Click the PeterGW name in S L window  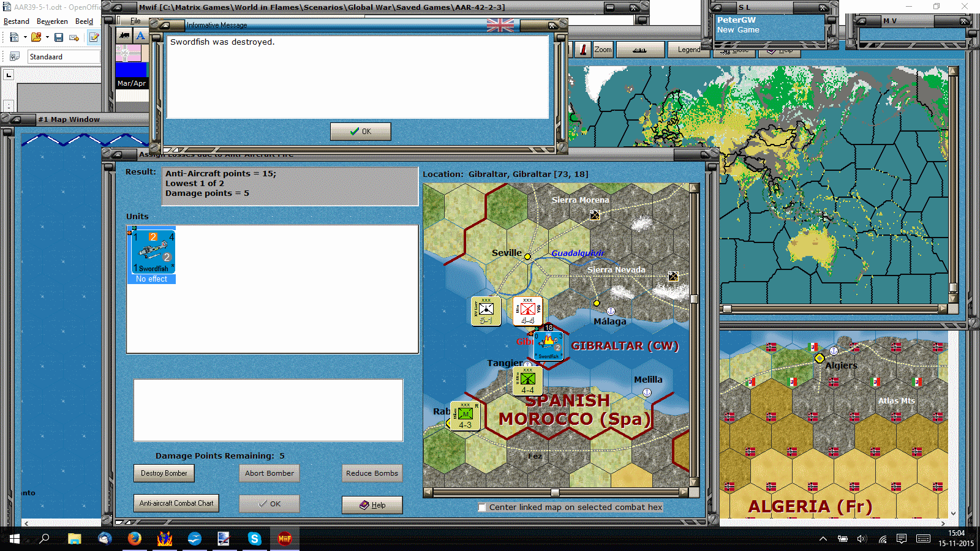[736, 20]
